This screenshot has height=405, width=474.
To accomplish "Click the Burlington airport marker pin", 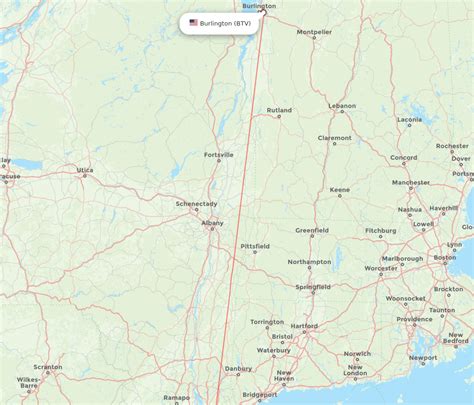I will pos(264,13).
